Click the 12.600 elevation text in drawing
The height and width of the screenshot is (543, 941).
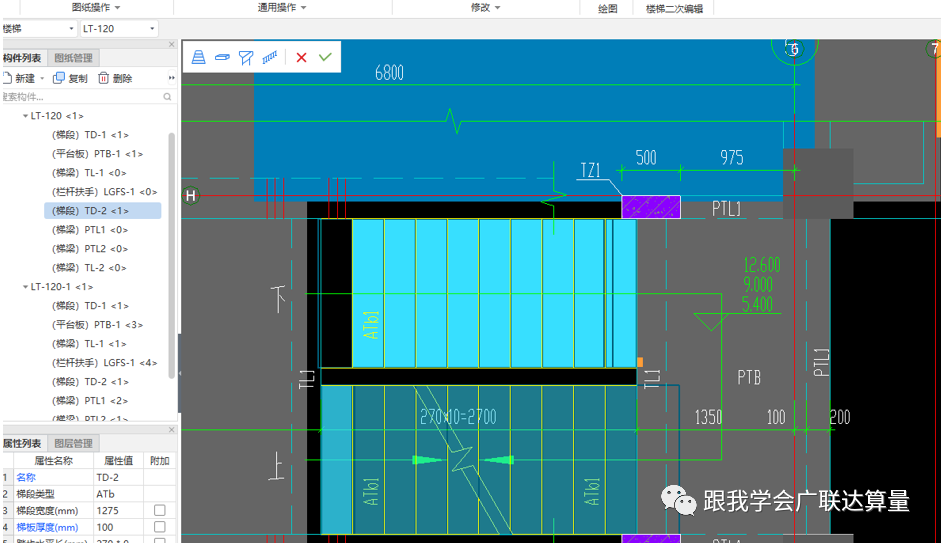[x=762, y=265]
